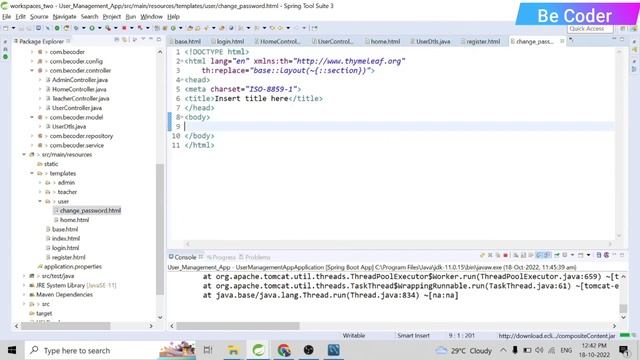This screenshot has height=360, width=640.
Task: Click Task View icon on taskbar
Action: tap(208, 350)
